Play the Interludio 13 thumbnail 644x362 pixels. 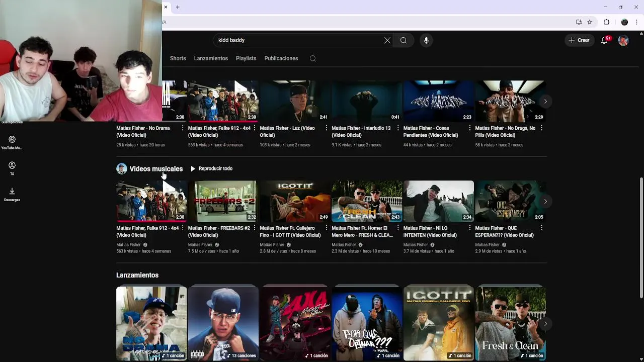pos(367,101)
